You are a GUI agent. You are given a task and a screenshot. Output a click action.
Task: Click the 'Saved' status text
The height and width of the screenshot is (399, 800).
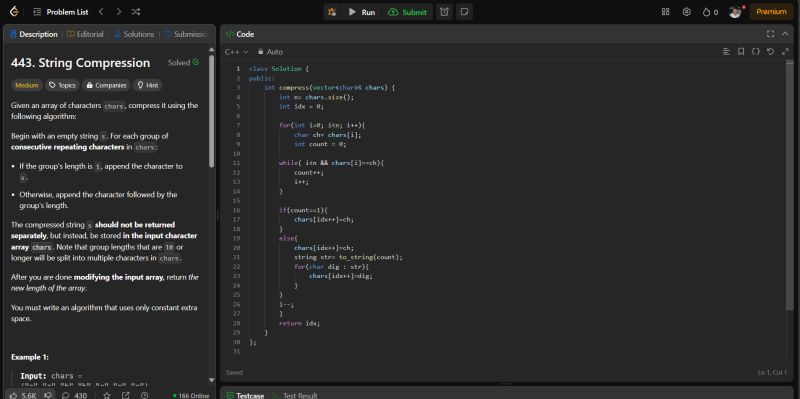click(234, 372)
